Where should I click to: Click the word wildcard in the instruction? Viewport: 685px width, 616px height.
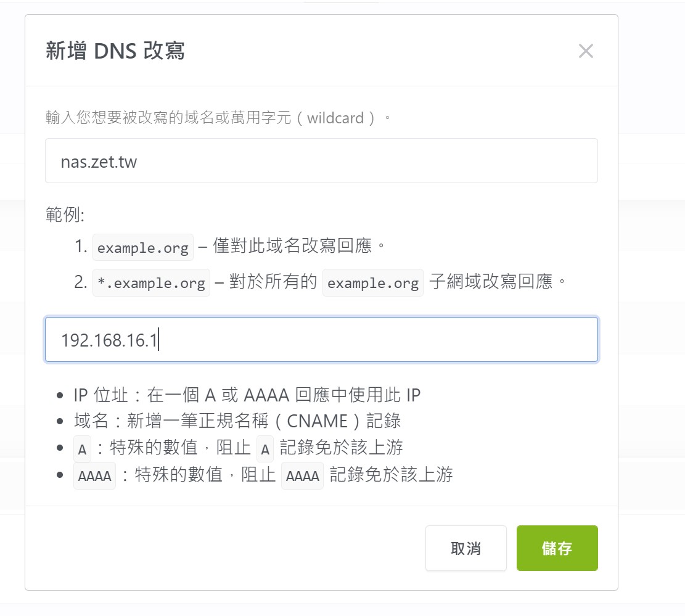click(x=335, y=117)
